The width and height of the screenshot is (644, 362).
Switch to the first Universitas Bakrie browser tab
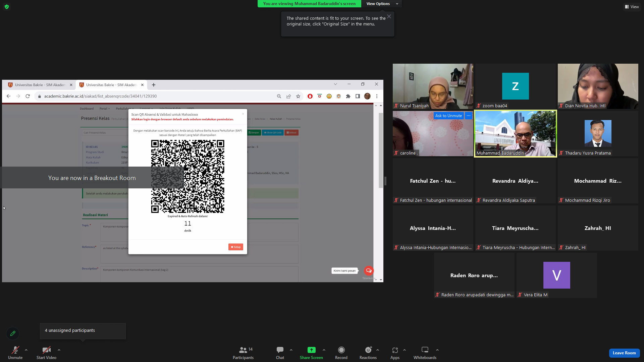click(x=40, y=85)
